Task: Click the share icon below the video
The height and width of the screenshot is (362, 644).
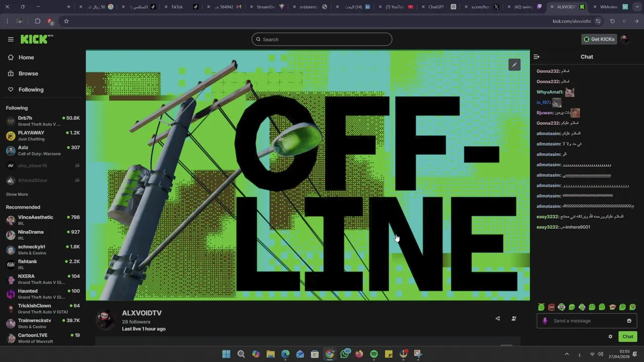Action: pyautogui.click(x=498, y=318)
